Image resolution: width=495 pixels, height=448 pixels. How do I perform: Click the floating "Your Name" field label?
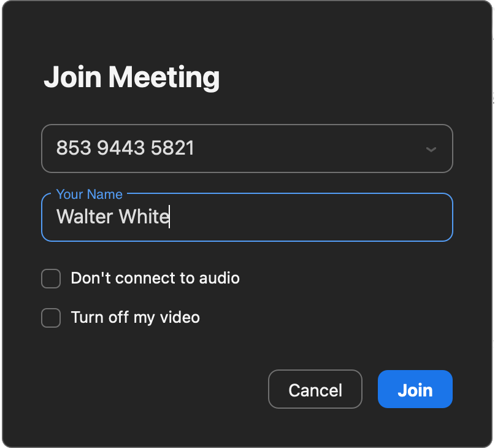tap(90, 195)
